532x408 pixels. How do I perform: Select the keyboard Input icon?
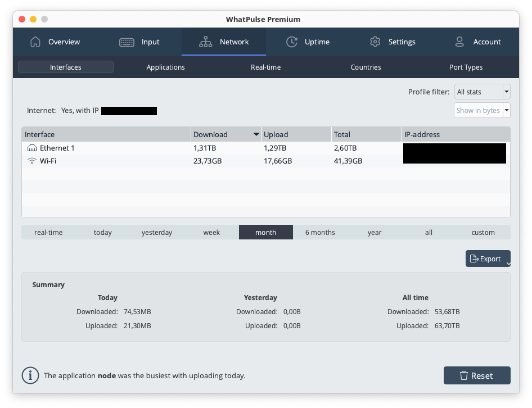(126, 42)
